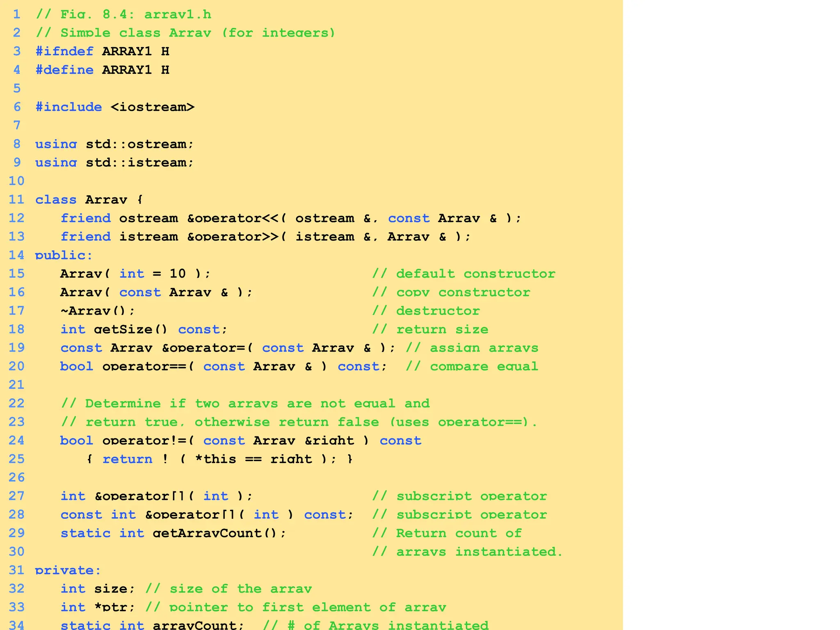840x630 pixels.
Task: Click 'static int getArrayCount();' declaration
Action: tap(173, 533)
